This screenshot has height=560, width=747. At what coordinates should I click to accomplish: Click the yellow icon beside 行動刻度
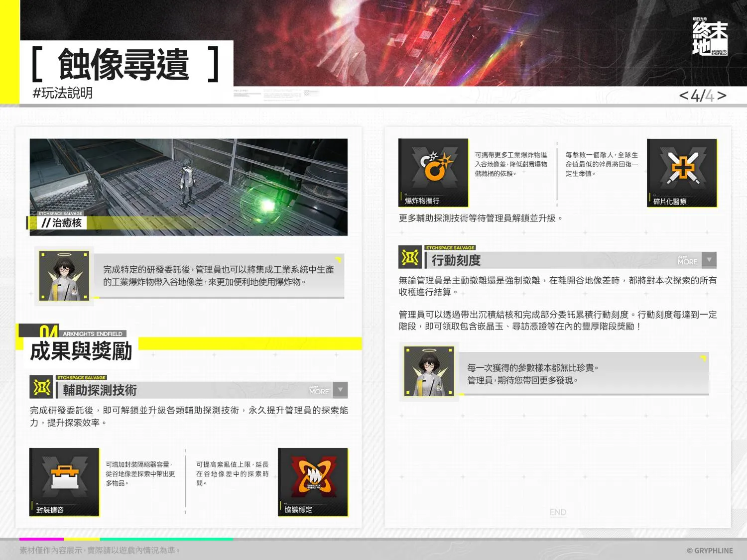[410, 257]
